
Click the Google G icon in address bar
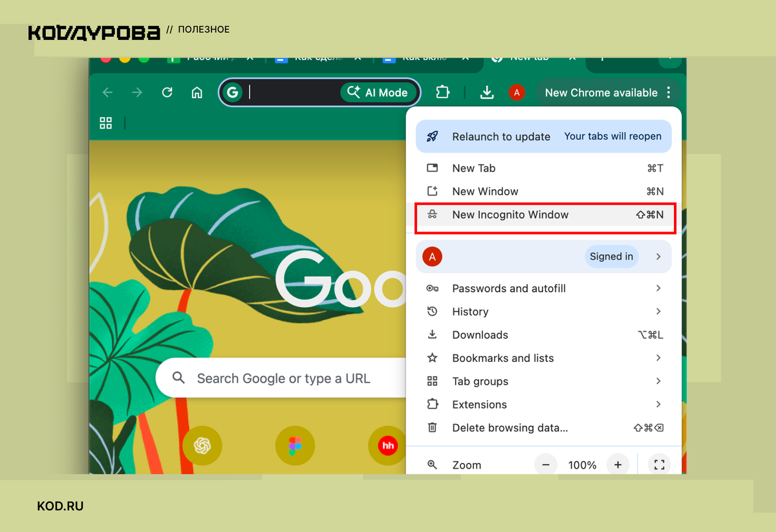(232, 92)
